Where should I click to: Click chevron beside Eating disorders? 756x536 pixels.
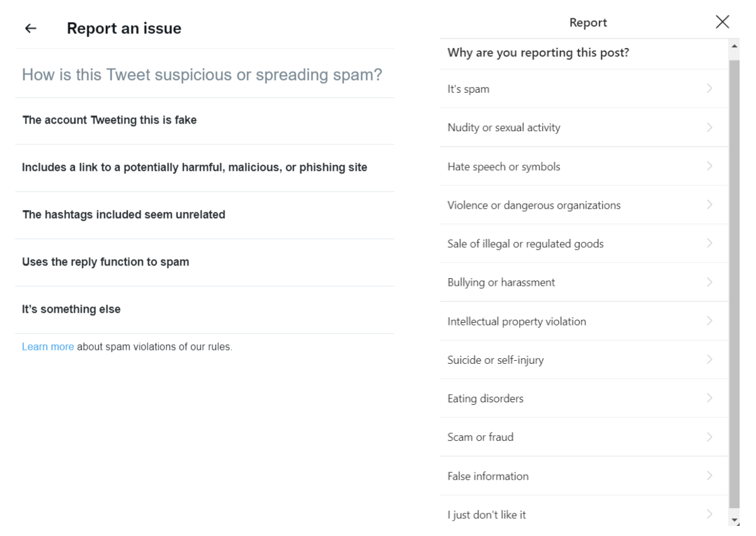(x=709, y=399)
